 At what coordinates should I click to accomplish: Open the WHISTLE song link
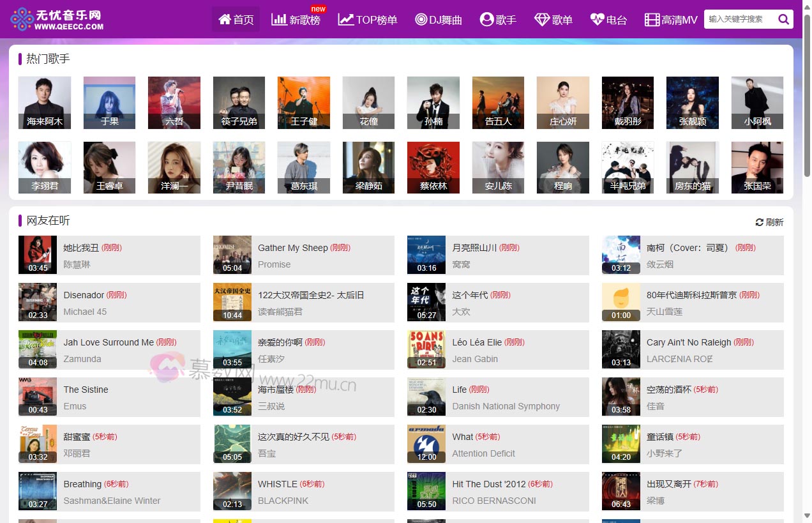tap(277, 484)
